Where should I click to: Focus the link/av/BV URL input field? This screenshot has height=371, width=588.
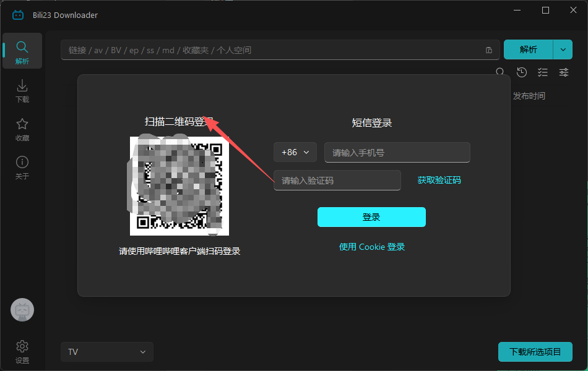coord(280,50)
